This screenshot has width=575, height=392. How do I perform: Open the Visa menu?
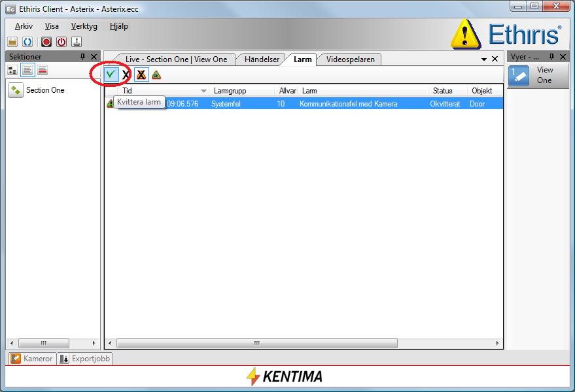(x=52, y=26)
